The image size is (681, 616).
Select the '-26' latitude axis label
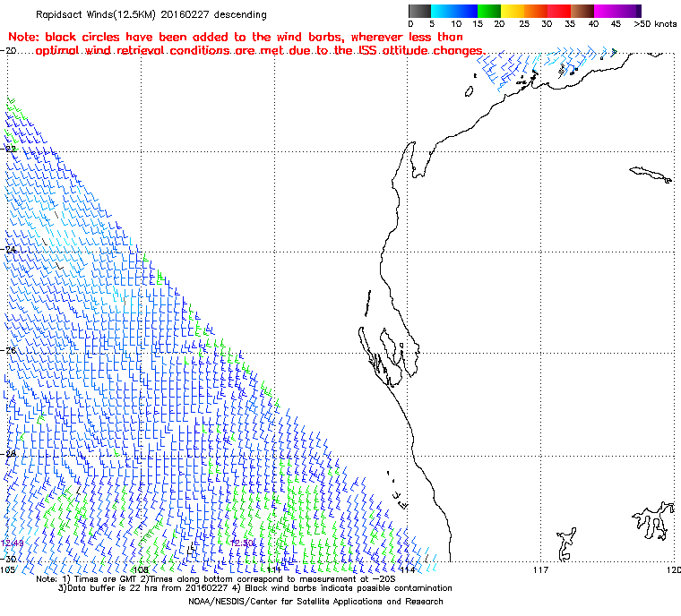tap(8, 350)
